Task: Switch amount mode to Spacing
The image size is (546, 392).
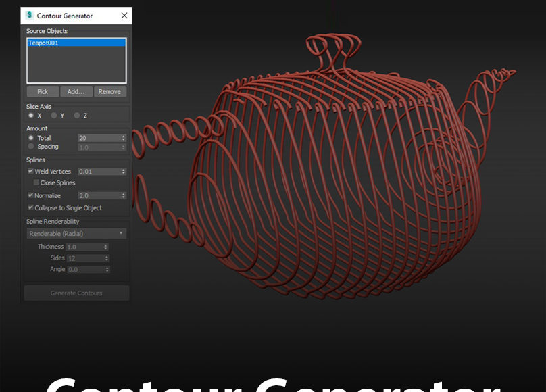Action: 31,147
